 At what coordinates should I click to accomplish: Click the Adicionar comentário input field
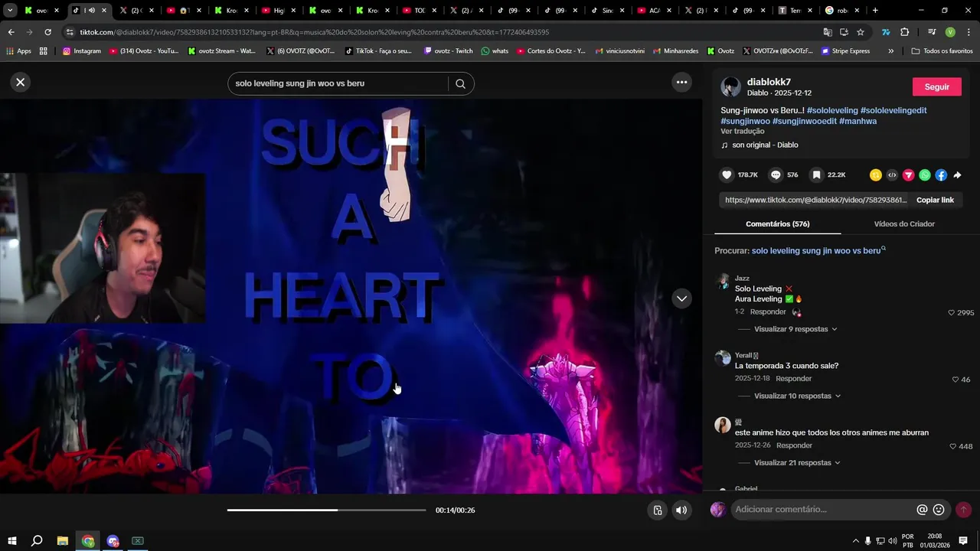(823, 510)
